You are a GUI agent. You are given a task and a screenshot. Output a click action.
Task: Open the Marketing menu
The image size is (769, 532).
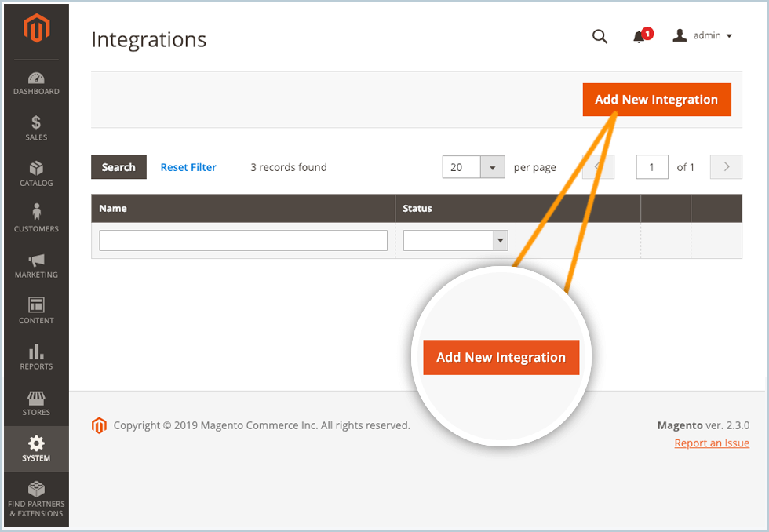tap(36, 266)
